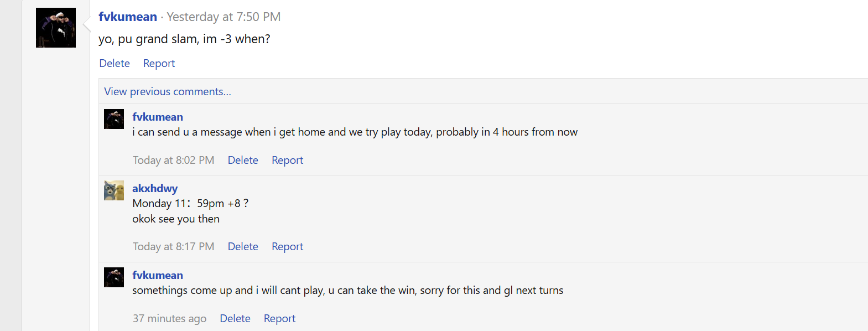Delete akxhdwy's 8:17 PM comment
The image size is (868, 331).
click(243, 247)
